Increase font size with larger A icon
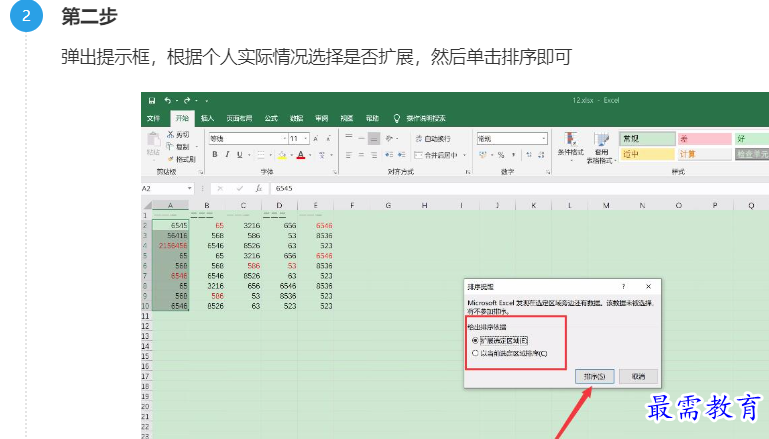769x439 pixels. [x=316, y=139]
